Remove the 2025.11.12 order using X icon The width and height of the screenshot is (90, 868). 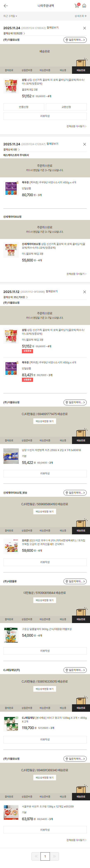pos(84,292)
